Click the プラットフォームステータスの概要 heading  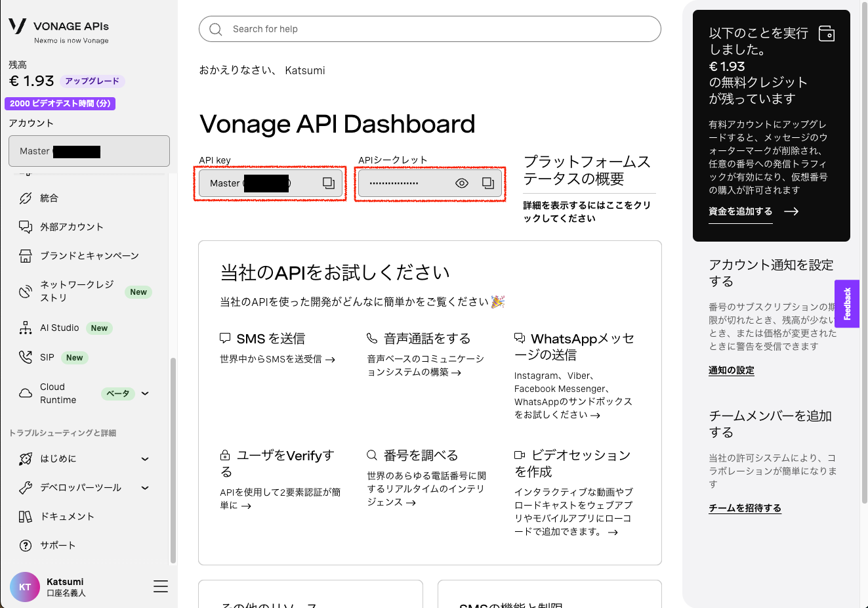pyautogui.click(x=587, y=170)
